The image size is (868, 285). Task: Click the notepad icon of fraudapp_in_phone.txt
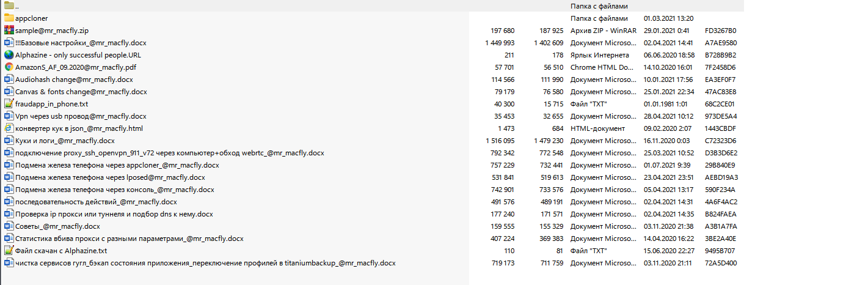point(9,104)
